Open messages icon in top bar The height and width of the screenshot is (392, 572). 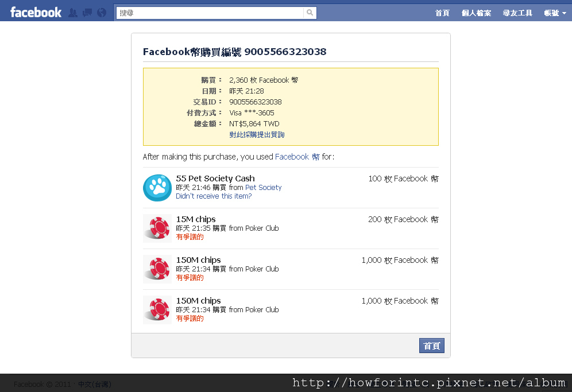tap(87, 13)
